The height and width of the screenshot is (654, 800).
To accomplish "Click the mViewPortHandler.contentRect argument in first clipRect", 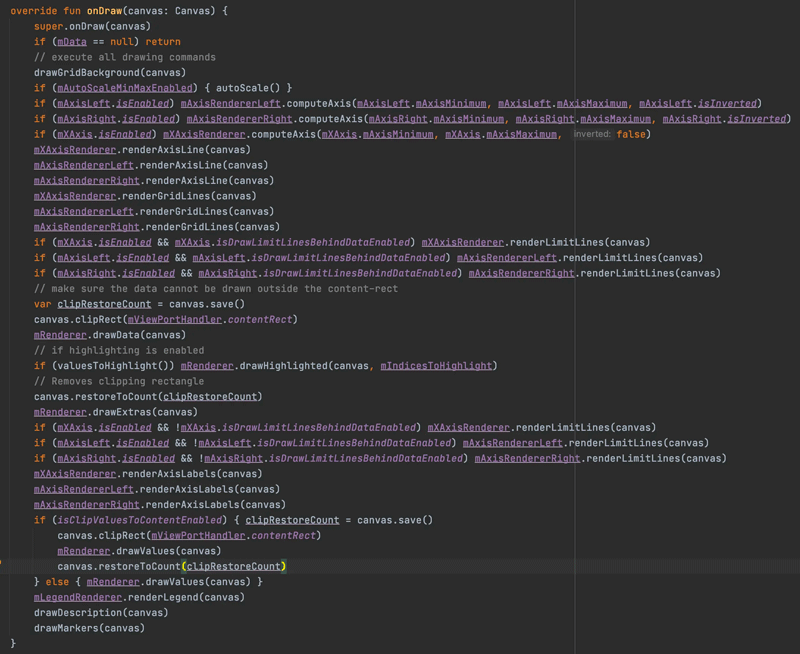I will click(x=210, y=319).
